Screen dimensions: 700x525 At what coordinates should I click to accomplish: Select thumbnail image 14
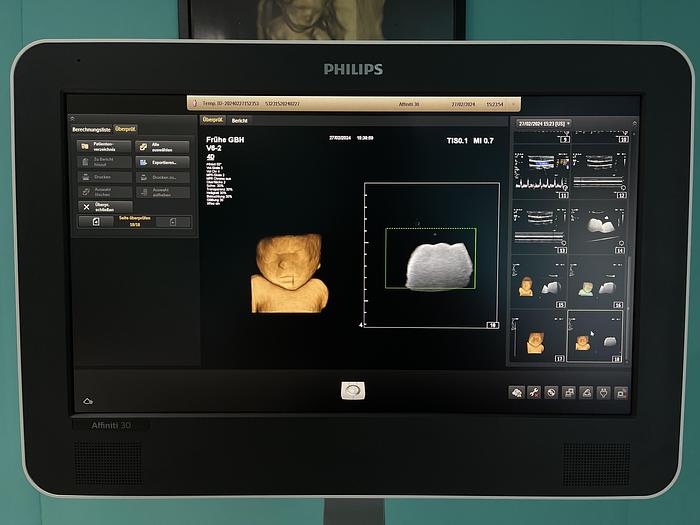pyautogui.click(x=598, y=227)
